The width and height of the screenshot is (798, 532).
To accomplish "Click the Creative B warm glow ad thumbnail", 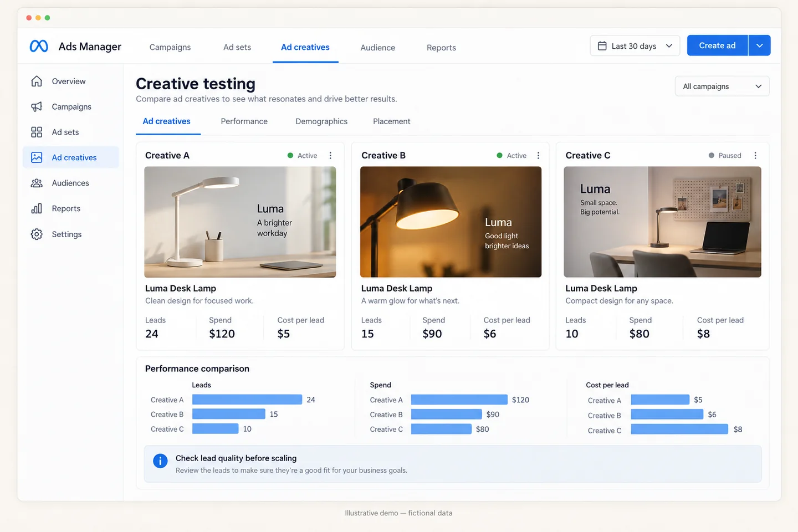I will 451,222.
